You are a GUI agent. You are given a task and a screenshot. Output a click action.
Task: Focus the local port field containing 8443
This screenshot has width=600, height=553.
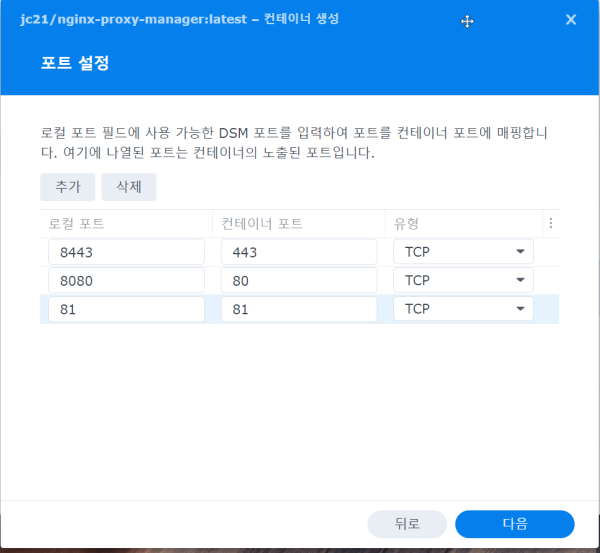[126, 252]
